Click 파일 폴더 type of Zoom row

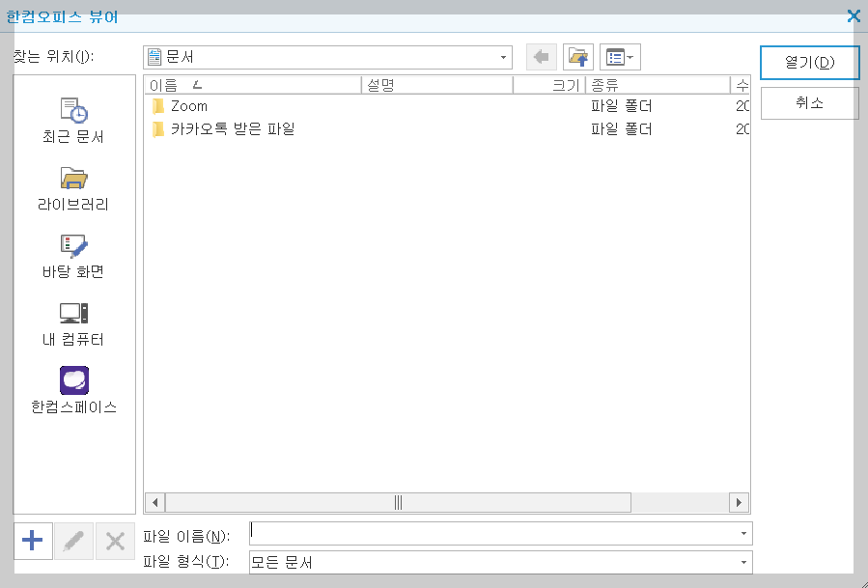[621, 106]
